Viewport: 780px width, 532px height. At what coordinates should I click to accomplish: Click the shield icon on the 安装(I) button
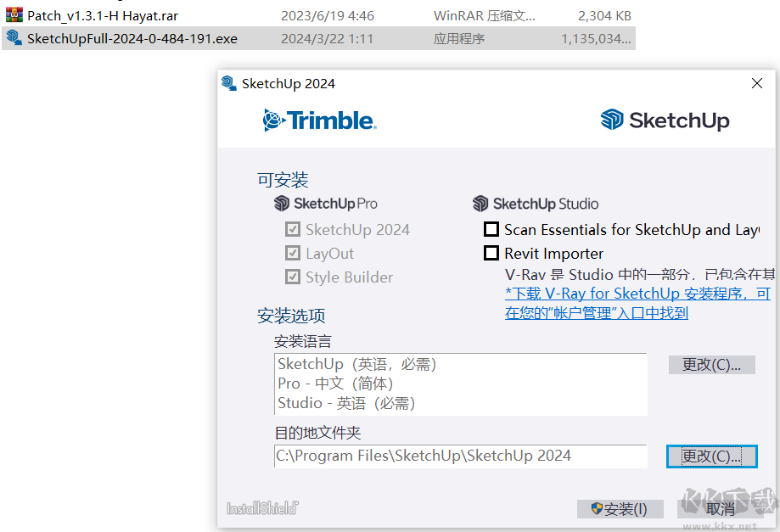pos(597,508)
